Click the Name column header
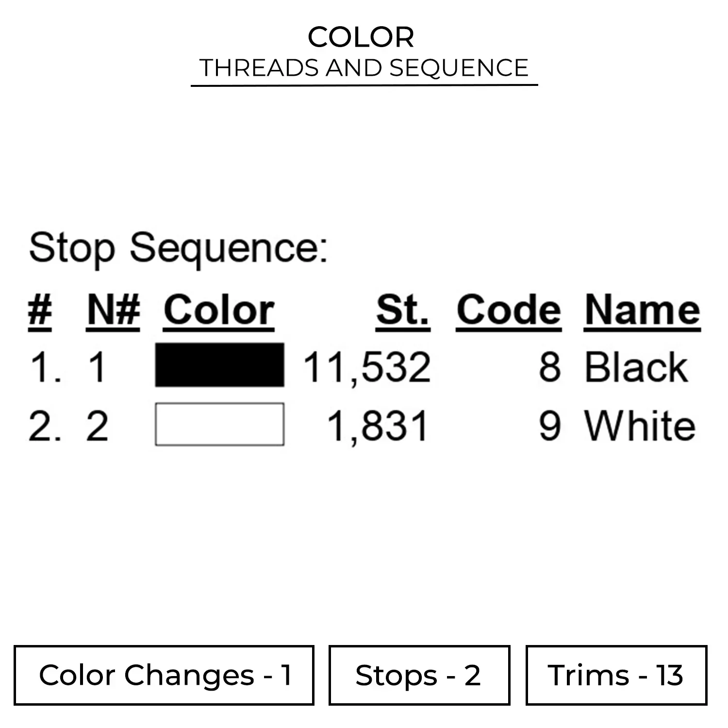The height and width of the screenshot is (728, 728). point(642,311)
